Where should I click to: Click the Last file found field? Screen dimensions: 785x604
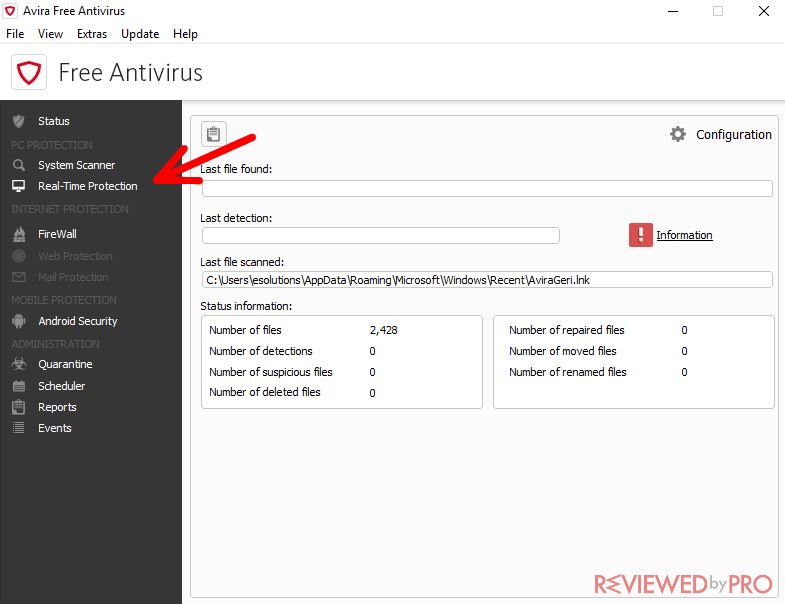(x=487, y=188)
